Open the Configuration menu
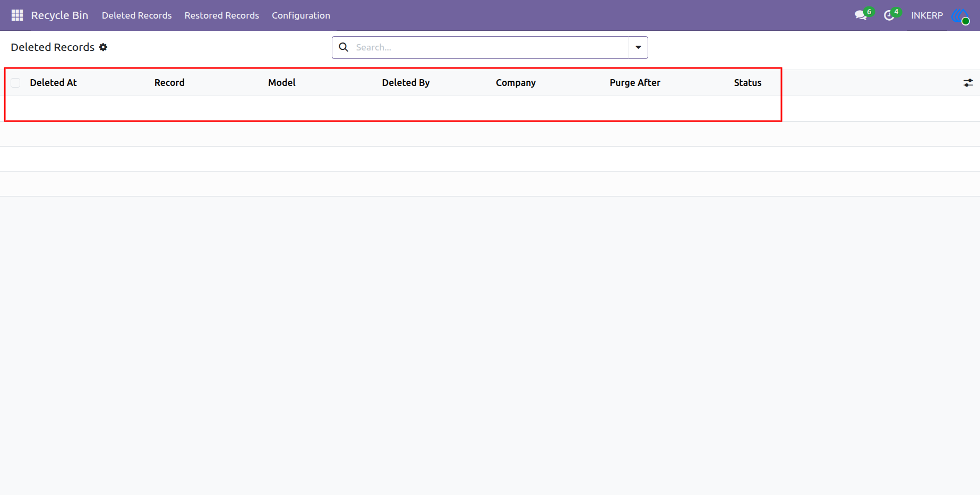980x495 pixels. click(301, 15)
